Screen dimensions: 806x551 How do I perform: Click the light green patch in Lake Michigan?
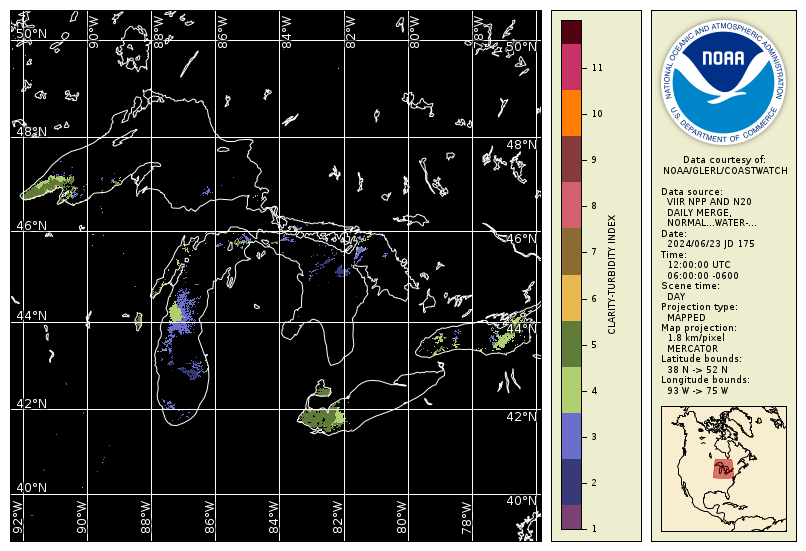(x=175, y=312)
